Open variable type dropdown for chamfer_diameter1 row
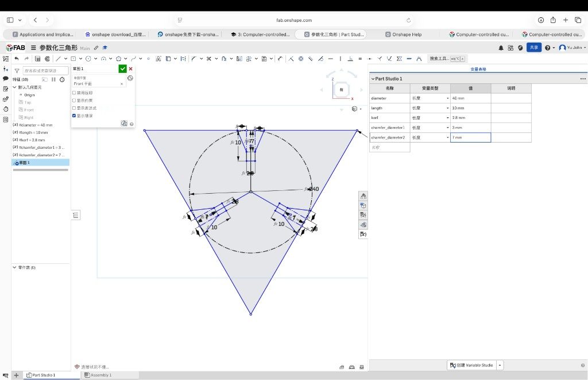The width and height of the screenshot is (588, 380). pyautogui.click(x=447, y=128)
